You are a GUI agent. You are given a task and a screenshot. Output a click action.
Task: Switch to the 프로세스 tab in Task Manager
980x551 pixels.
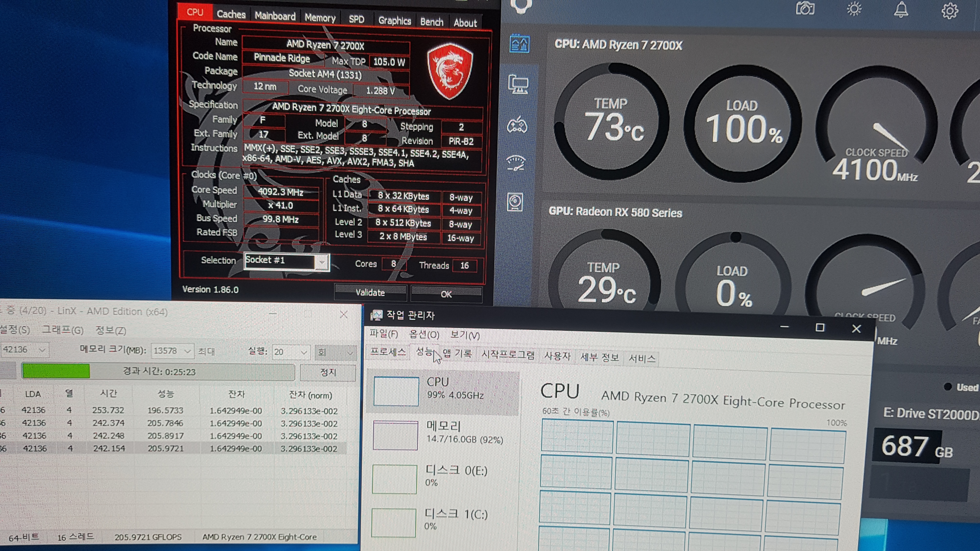(x=388, y=351)
